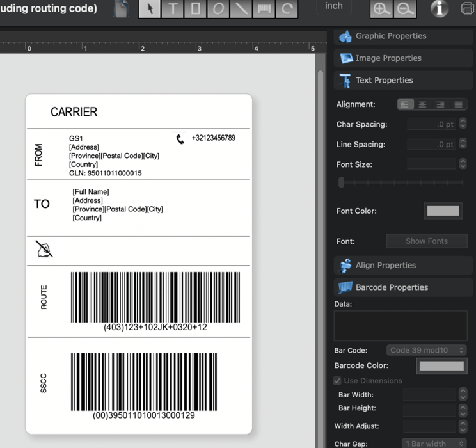Select the Text tool
The image size is (476, 448).
(x=173, y=8)
